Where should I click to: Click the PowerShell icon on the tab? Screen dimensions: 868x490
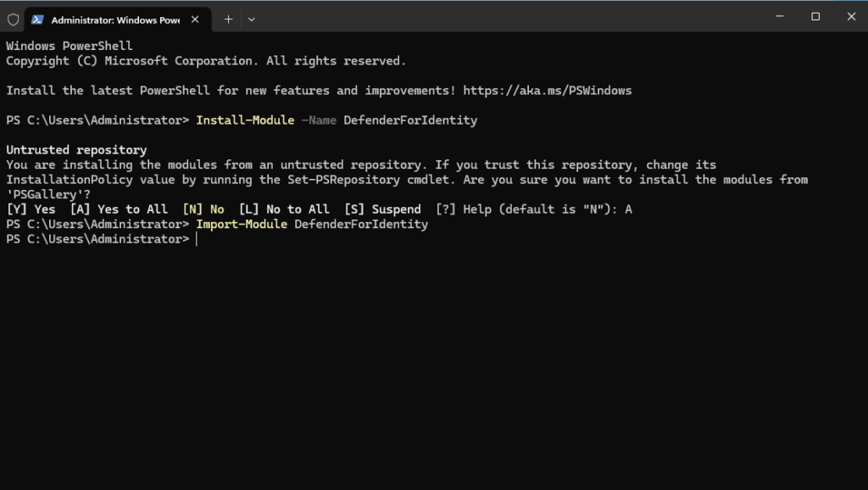pos(37,20)
